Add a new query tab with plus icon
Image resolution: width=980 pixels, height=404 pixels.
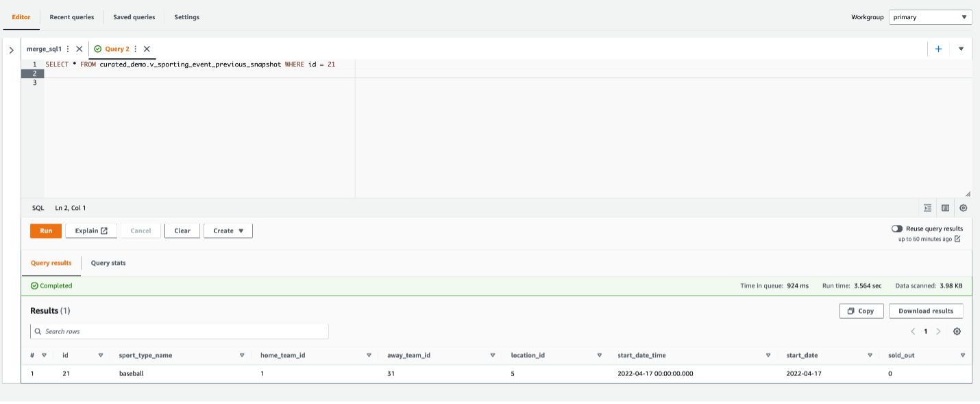click(x=938, y=49)
